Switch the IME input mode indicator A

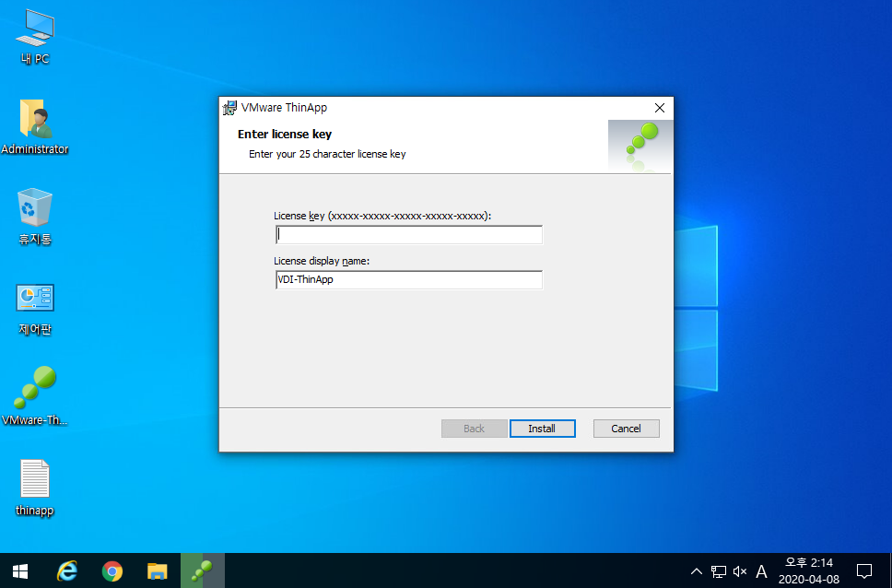coord(761,570)
